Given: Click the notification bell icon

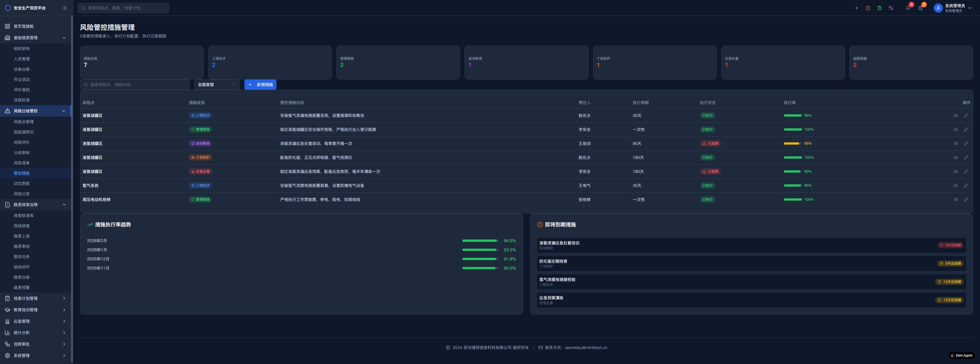Looking at the screenshot, I should coord(908,8).
